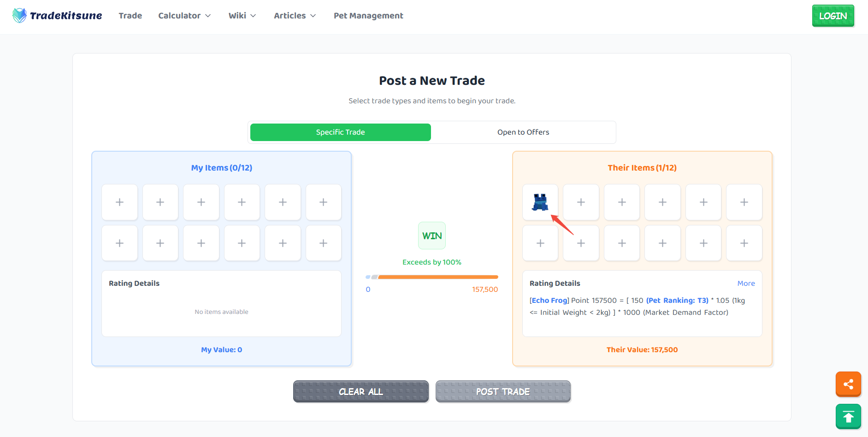Click the LOGIN button
The width and height of the screenshot is (868, 437).
(833, 16)
